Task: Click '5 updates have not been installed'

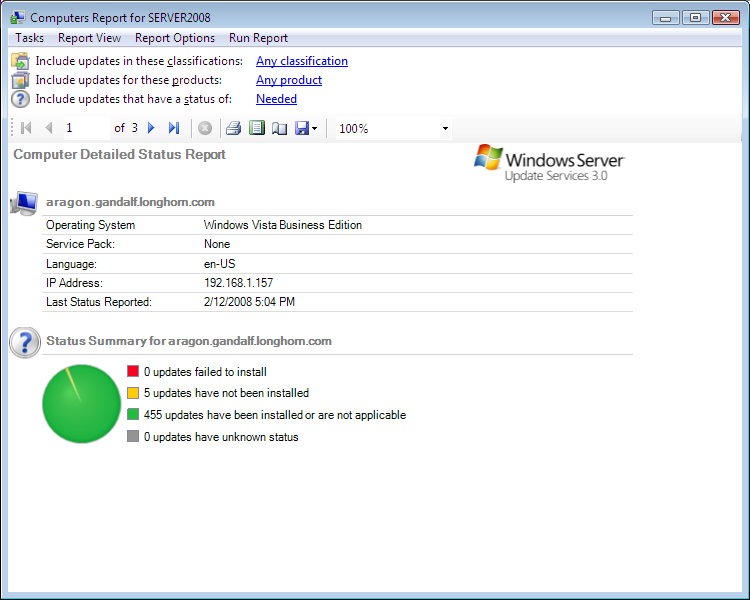Action: tap(226, 393)
